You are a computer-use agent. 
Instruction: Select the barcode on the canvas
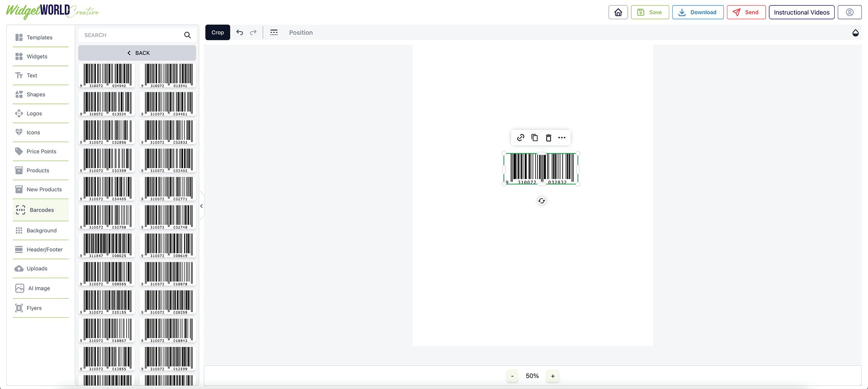[x=541, y=169]
